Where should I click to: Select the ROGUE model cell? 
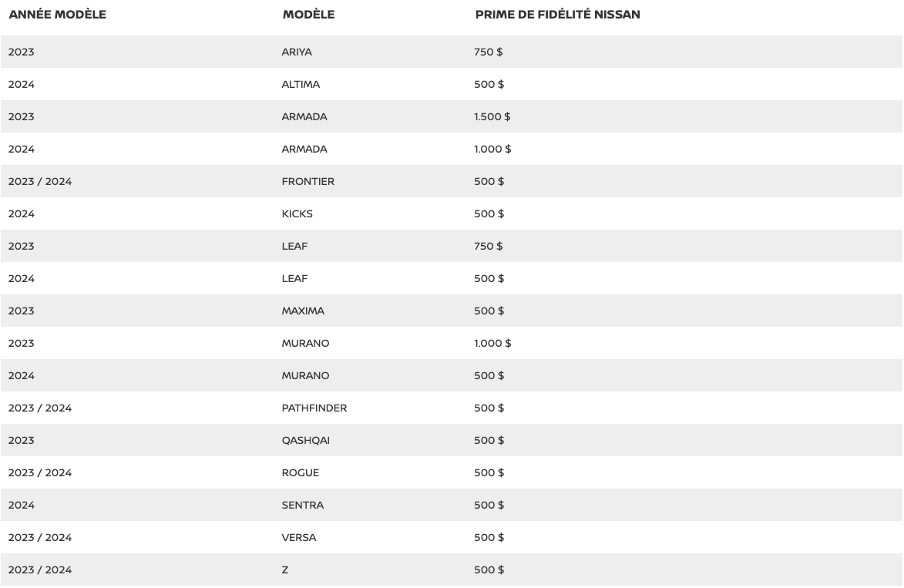(301, 472)
